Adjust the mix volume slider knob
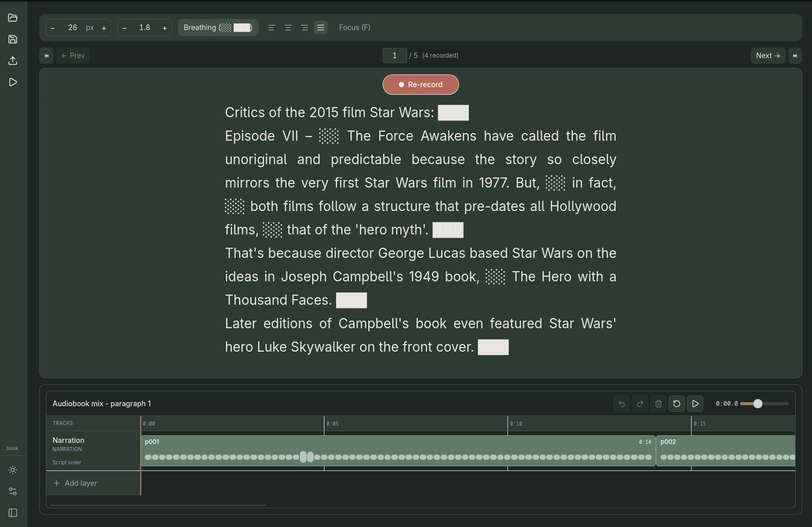 [x=758, y=404]
